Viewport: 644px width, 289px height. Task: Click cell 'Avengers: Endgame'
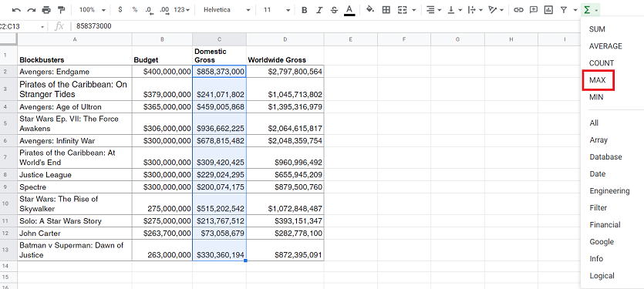tap(75, 72)
